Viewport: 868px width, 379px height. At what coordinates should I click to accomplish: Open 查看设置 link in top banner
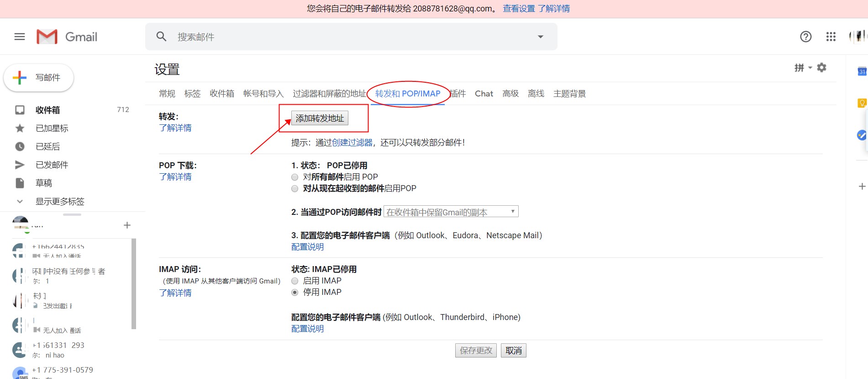(x=519, y=9)
